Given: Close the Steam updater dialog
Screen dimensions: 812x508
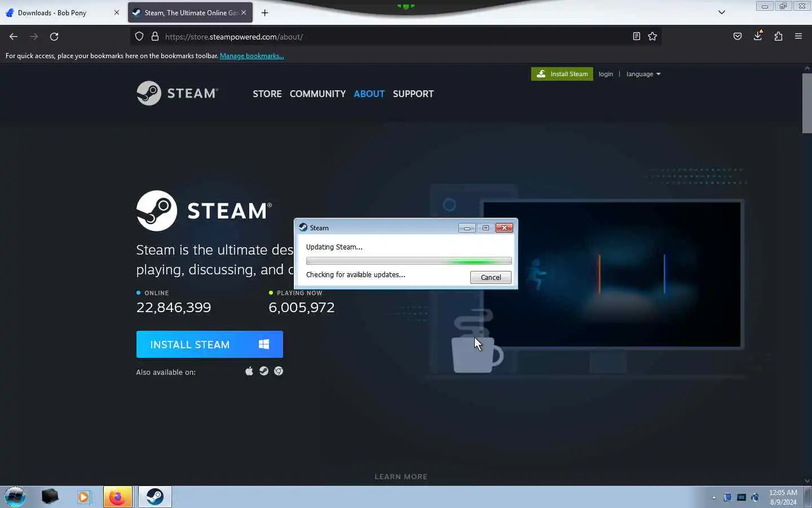Looking at the screenshot, I should [504, 228].
